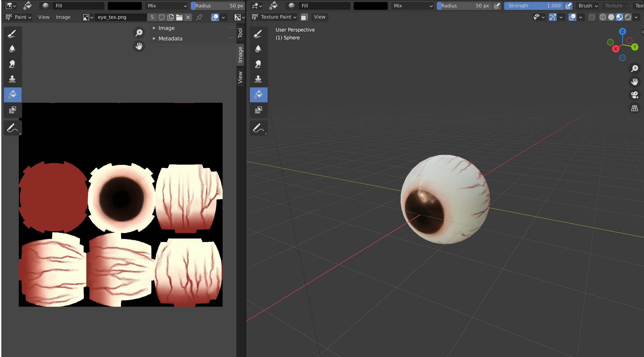
Task: Open the Paint mode dropdown in the image editor
Action: (19, 17)
